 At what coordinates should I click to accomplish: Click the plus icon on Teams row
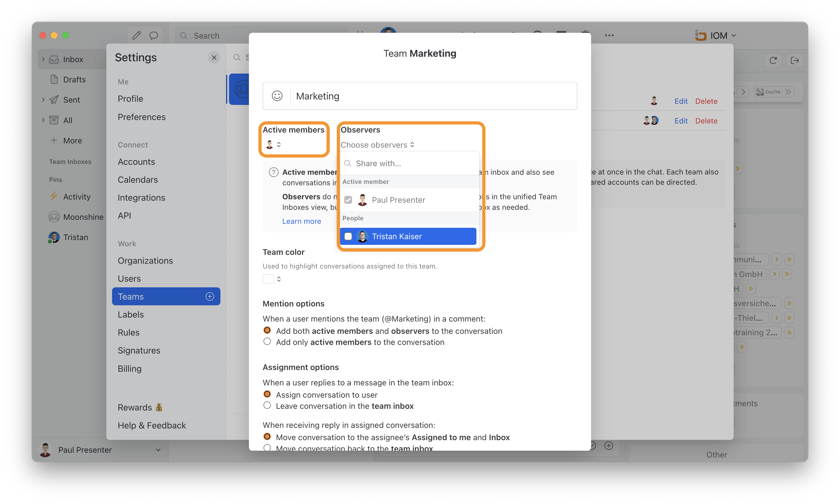click(210, 296)
